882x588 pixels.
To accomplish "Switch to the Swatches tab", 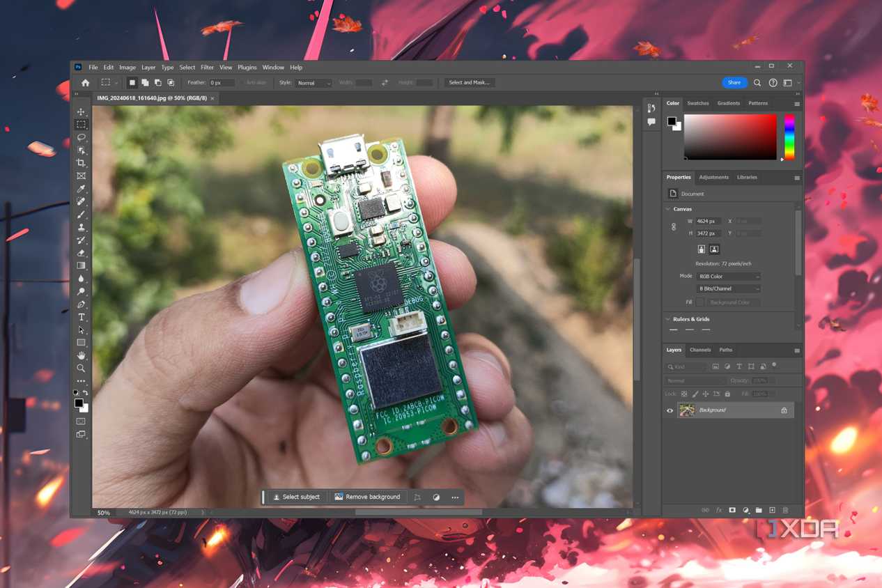I will point(698,103).
